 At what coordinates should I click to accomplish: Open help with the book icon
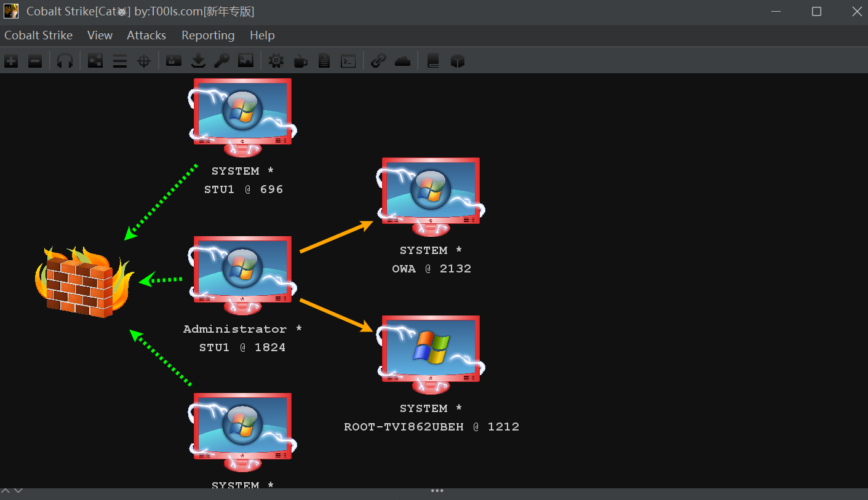coord(433,61)
